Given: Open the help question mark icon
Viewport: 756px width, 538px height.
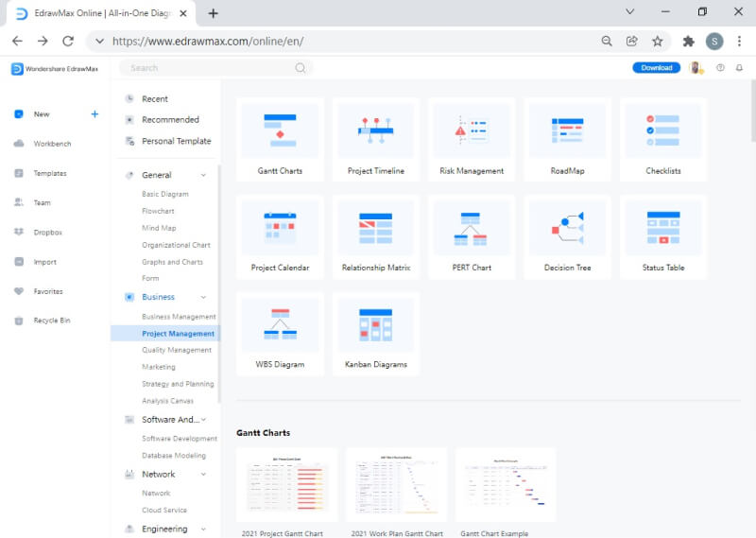Looking at the screenshot, I should pos(720,68).
